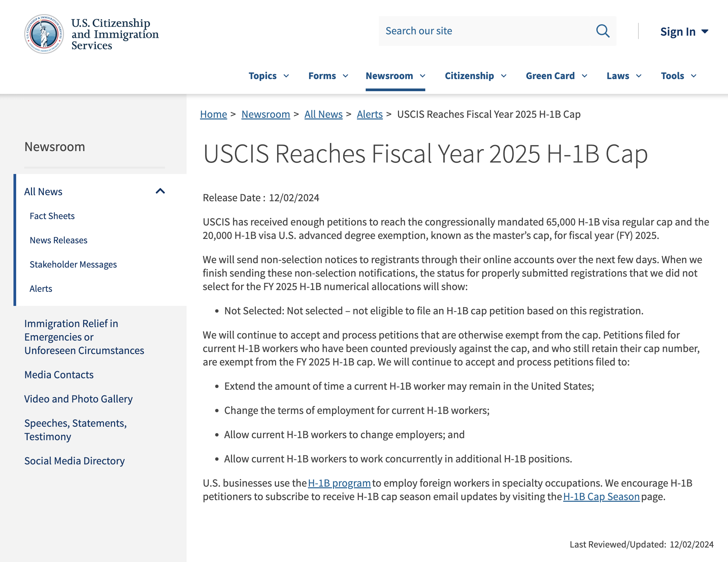The width and height of the screenshot is (728, 562).
Task: Click the article title USCIS Reaches Fiscal Year 2025 H-1B Cap
Action: point(425,154)
